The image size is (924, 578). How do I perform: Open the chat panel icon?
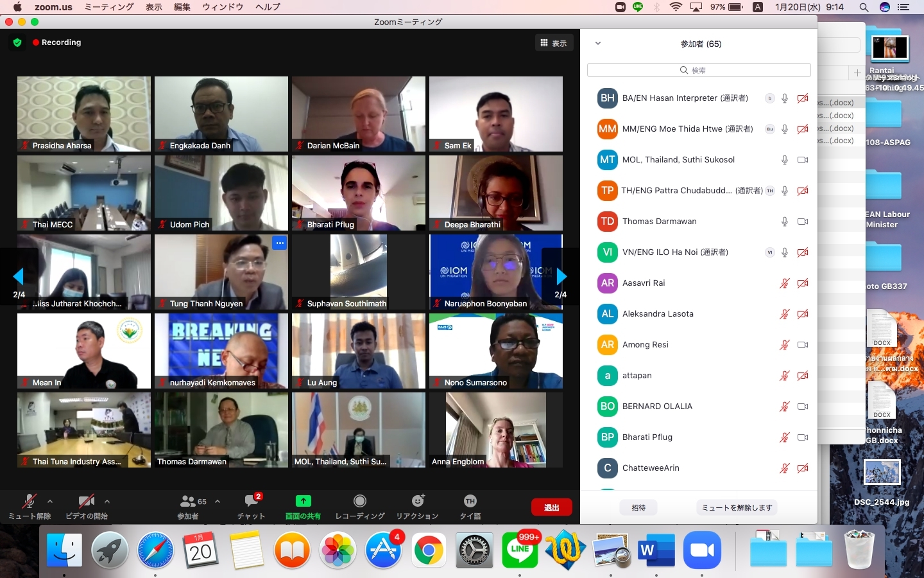[251, 502]
